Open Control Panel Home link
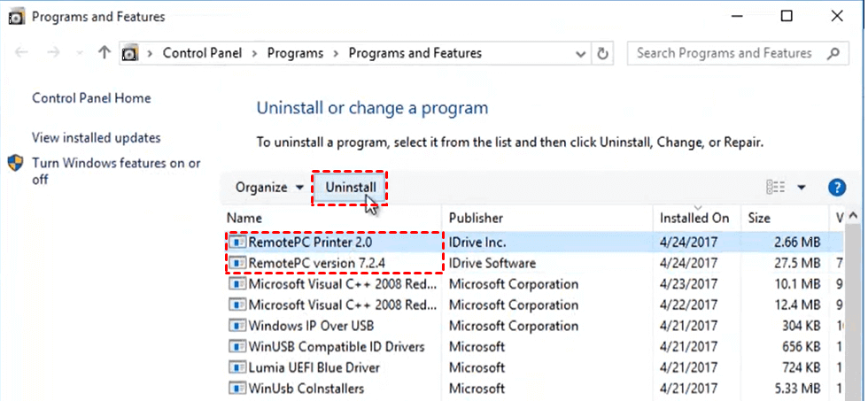The width and height of the screenshot is (868, 401). click(x=91, y=98)
